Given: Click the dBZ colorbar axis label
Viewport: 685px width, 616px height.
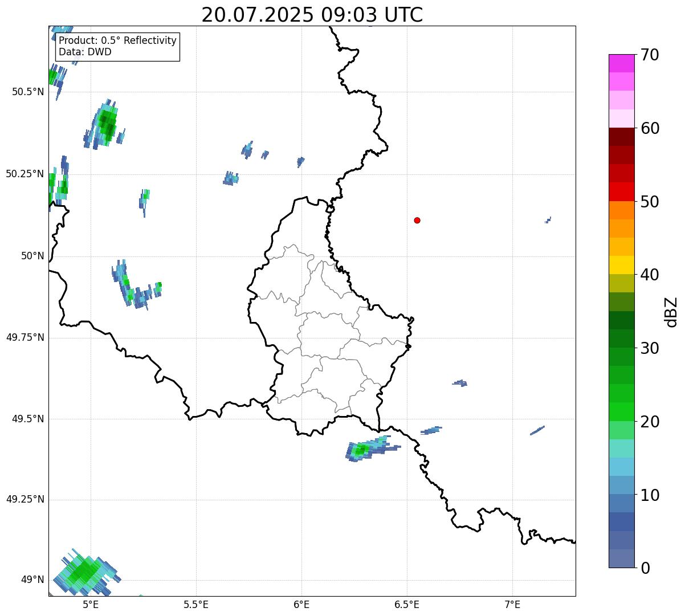Looking at the screenshot, I should [671, 312].
